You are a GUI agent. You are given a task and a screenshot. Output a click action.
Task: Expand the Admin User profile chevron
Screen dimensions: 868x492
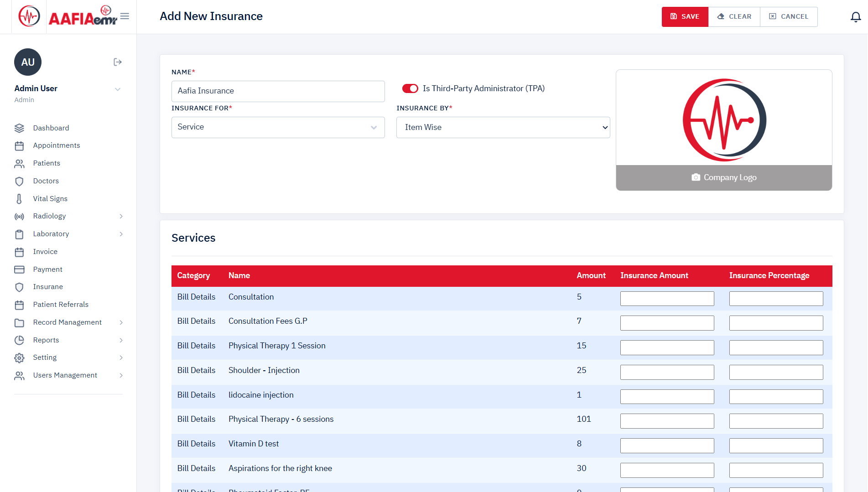tap(118, 89)
